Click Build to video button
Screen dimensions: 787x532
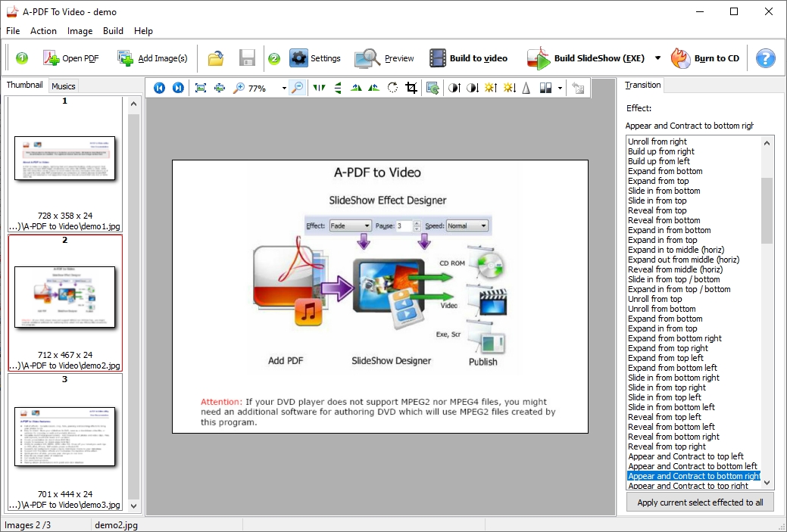click(x=467, y=58)
